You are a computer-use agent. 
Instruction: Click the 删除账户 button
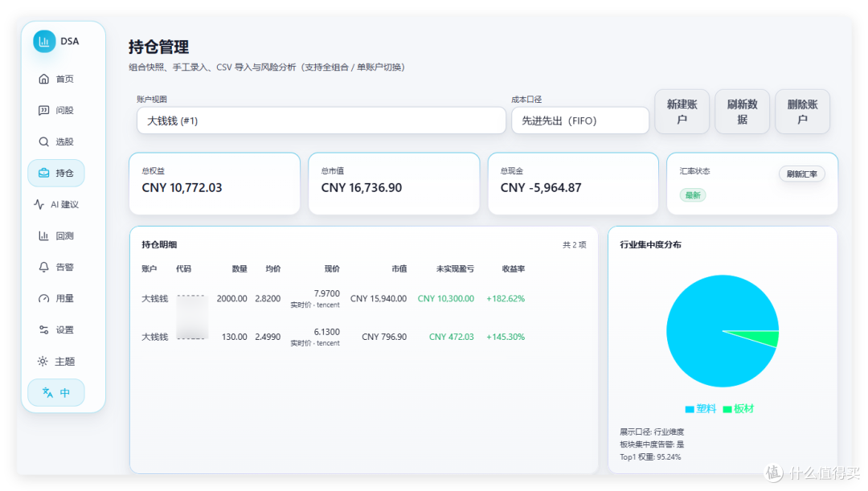(803, 111)
